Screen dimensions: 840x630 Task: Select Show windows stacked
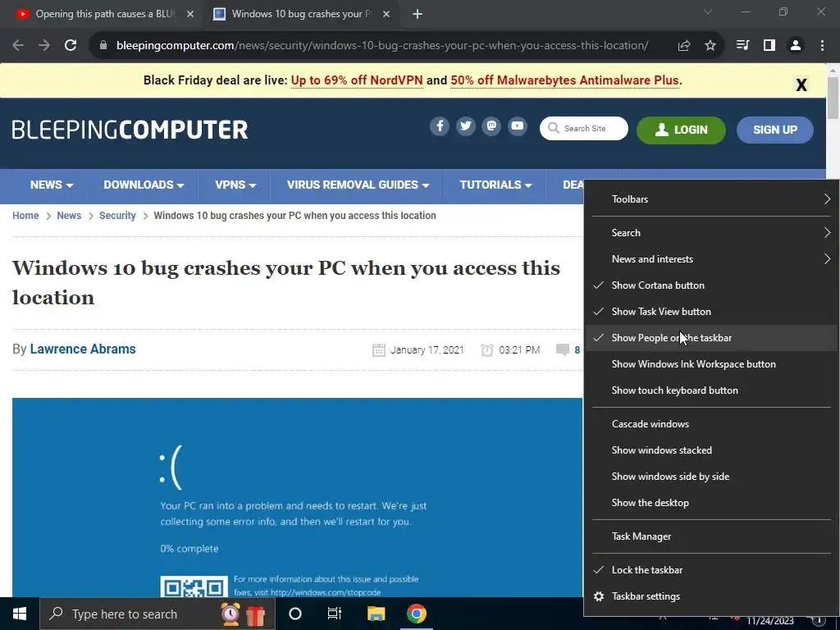pos(711,450)
